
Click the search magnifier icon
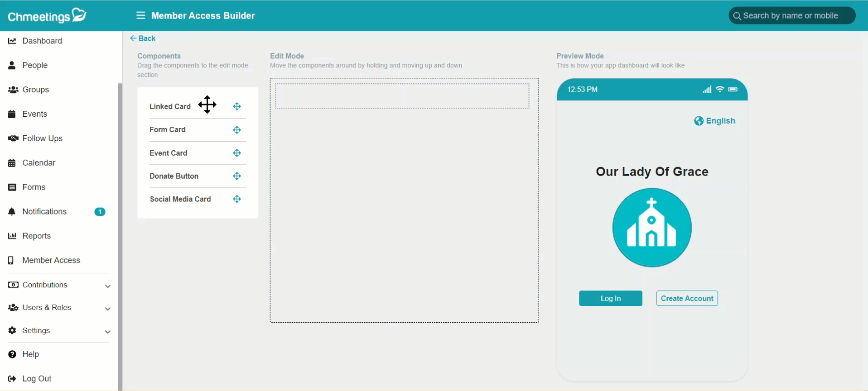737,16
